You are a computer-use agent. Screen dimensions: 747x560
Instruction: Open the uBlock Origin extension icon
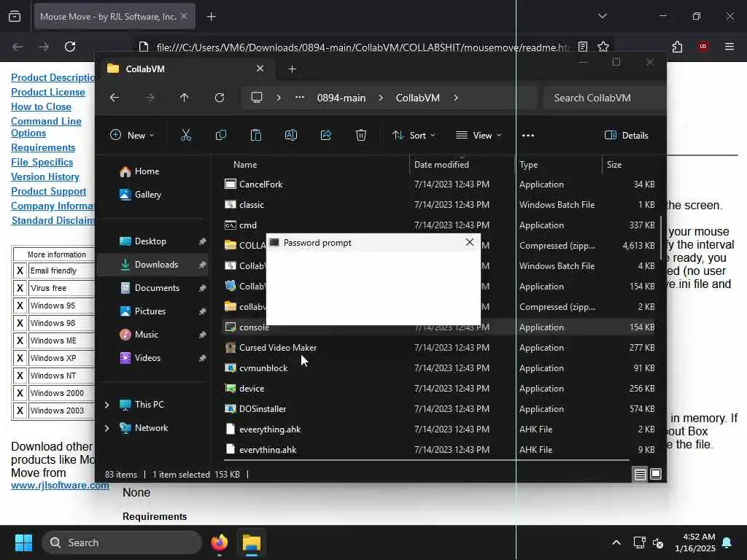(x=703, y=47)
